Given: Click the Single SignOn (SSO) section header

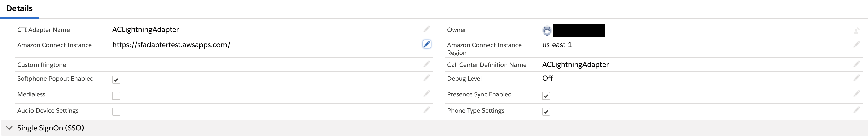Looking at the screenshot, I should 434,128.
